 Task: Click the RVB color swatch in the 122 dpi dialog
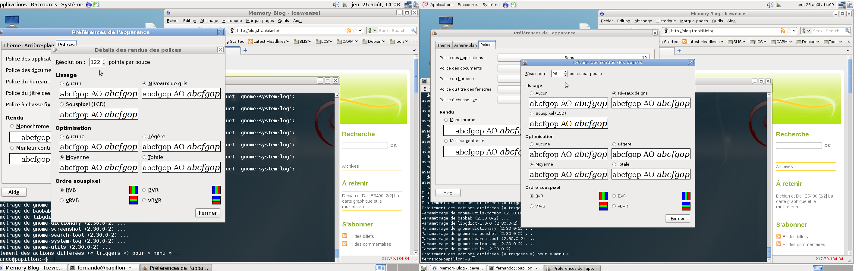pos(134,190)
